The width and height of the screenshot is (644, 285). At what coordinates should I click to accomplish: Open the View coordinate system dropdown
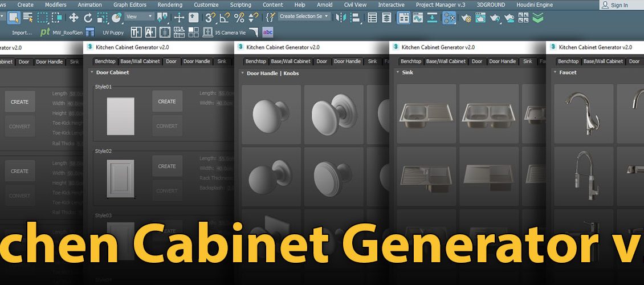click(139, 17)
